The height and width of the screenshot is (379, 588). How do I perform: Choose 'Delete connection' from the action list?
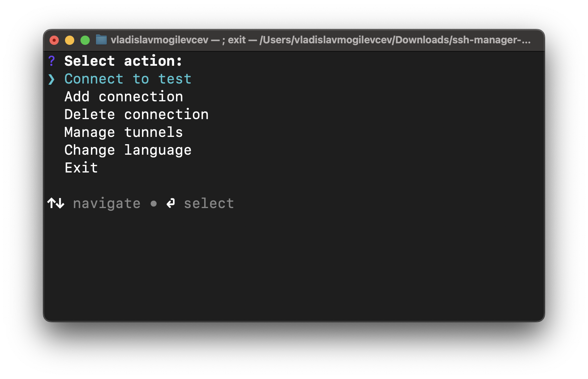(x=136, y=114)
